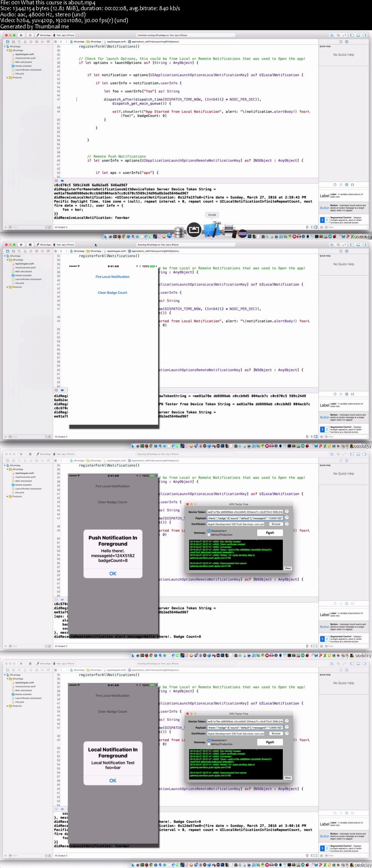Open Find navigator magnifier tab, 00:00:49 frame

click(x=19, y=42)
